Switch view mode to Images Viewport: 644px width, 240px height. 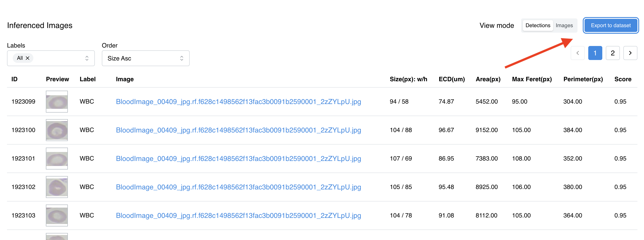564,25
